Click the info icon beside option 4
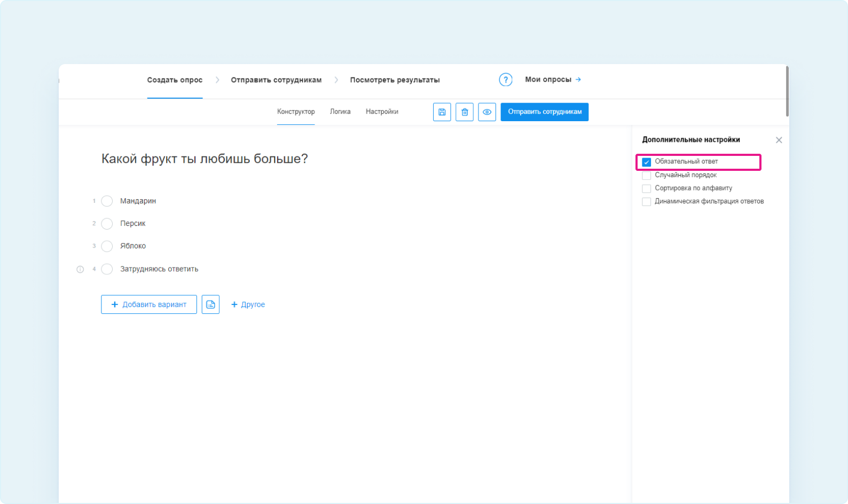The width and height of the screenshot is (848, 504). click(80, 269)
